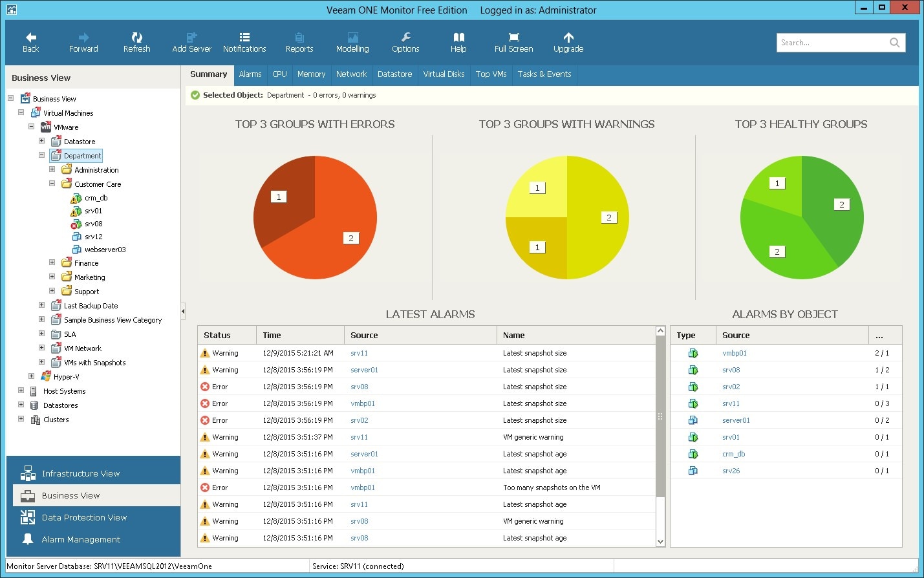Select the Reports toolbar icon
This screenshot has width=924, height=578.
299,42
